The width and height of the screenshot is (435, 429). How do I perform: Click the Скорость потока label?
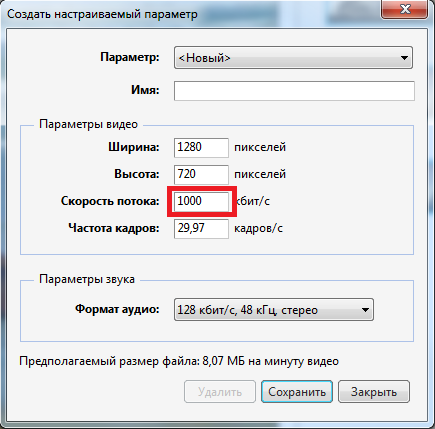110,201
